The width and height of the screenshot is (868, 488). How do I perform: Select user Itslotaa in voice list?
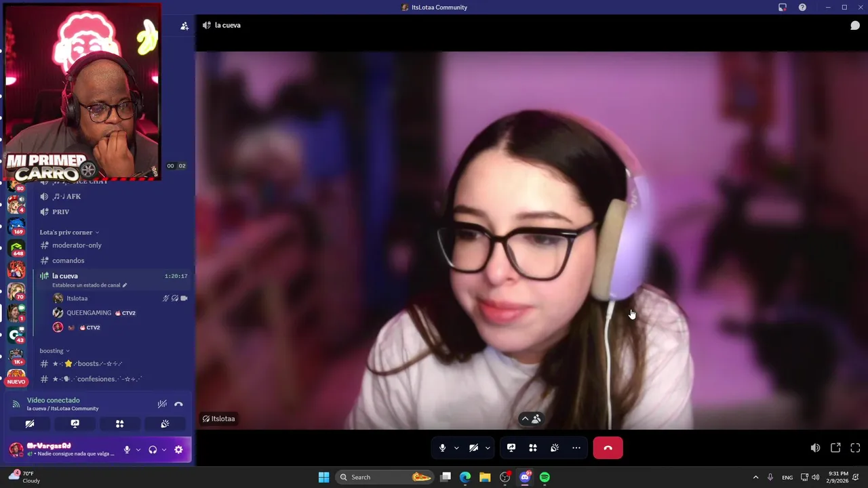(x=77, y=298)
